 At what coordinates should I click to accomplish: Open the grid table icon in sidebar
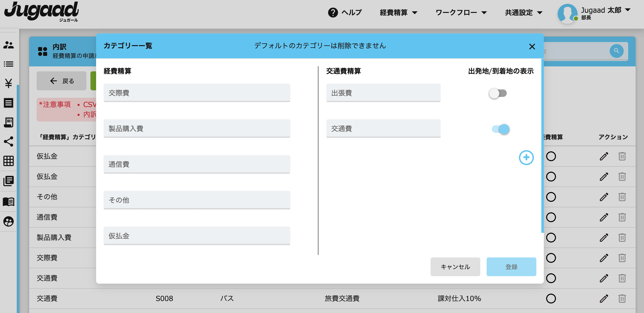click(x=9, y=161)
